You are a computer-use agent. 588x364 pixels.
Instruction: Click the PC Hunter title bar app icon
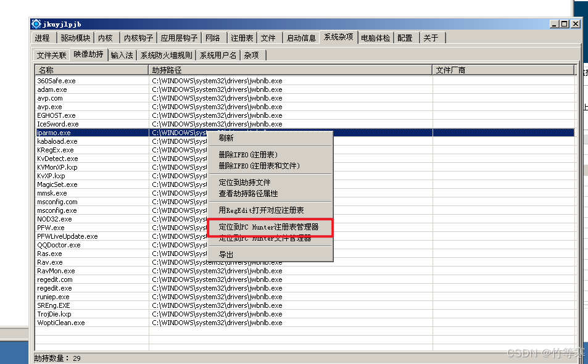tap(36, 24)
